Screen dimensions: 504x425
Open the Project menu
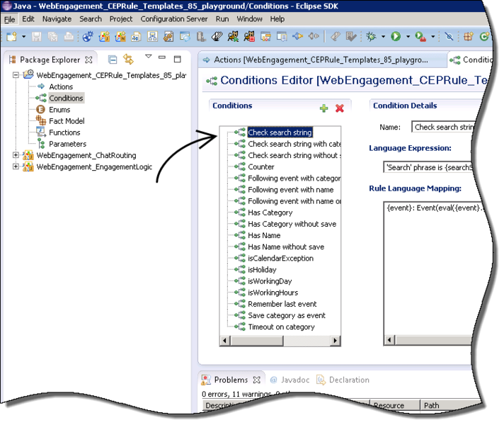[x=121, y=19]
